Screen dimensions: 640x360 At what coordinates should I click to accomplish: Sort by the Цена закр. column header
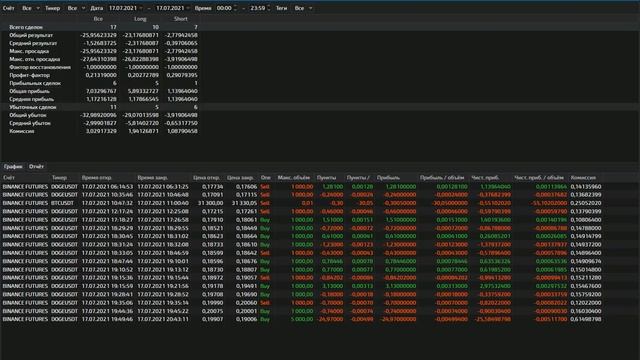(240, 178)
